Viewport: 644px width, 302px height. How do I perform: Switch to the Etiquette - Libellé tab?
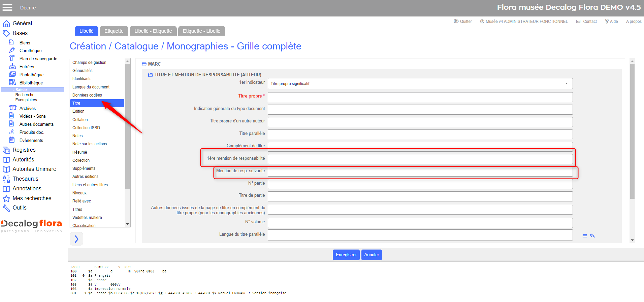(201, 31)
